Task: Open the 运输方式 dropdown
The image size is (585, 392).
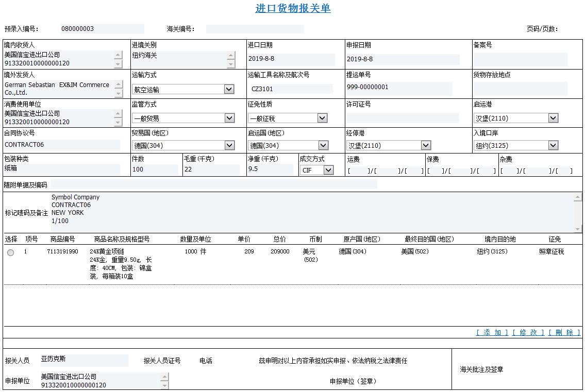Action: coord(229,90)
